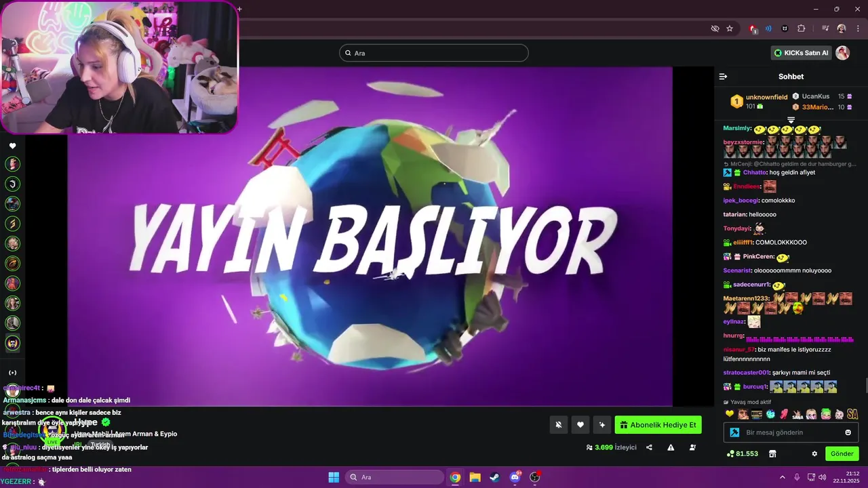Click the crossed-eye icon in address bar
Viewport: 868px width, 488px height.
point(715,28)
